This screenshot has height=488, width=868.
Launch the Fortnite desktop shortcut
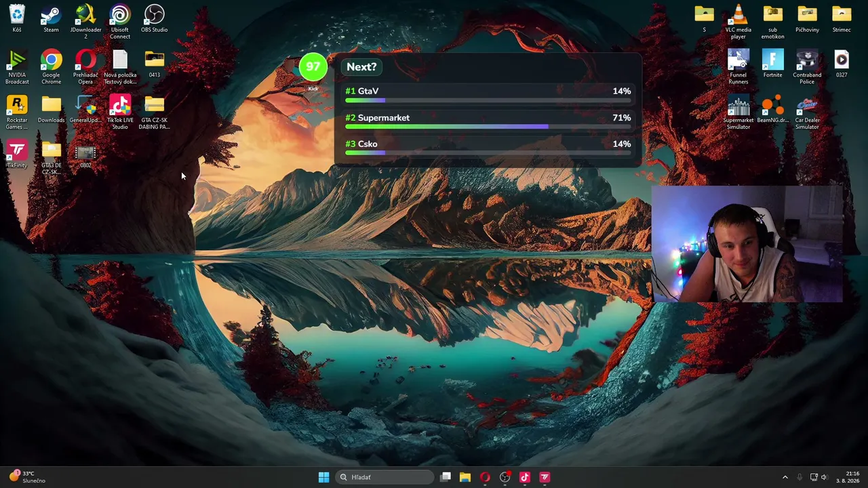click(772, 64)
